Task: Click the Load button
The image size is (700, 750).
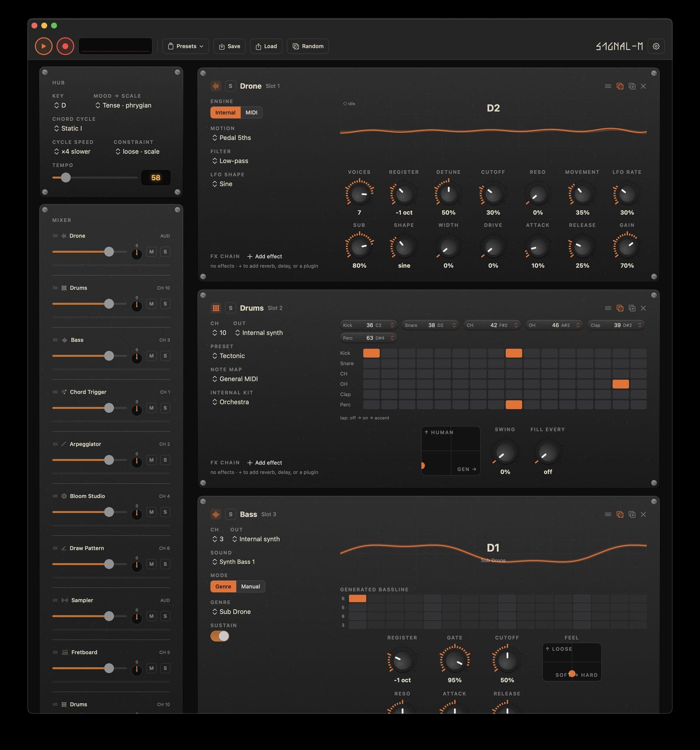Action: [x=266, y=46]
